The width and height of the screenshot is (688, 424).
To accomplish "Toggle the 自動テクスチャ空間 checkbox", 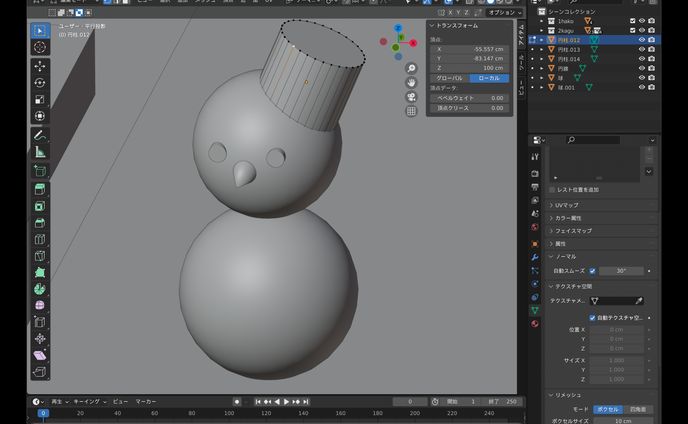I will click(592, 318).
